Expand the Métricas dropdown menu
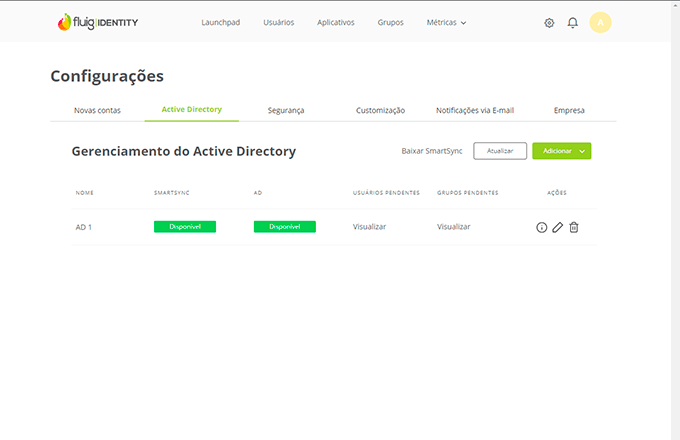The image size is (680, 440). pos(446,23)
